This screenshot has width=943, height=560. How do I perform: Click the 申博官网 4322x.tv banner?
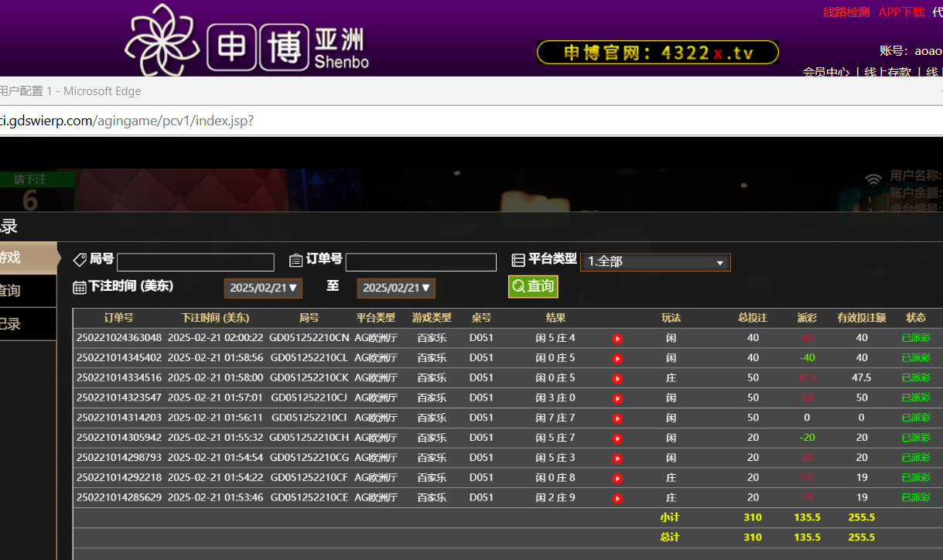pyautogui.click(x=658, y=53)
